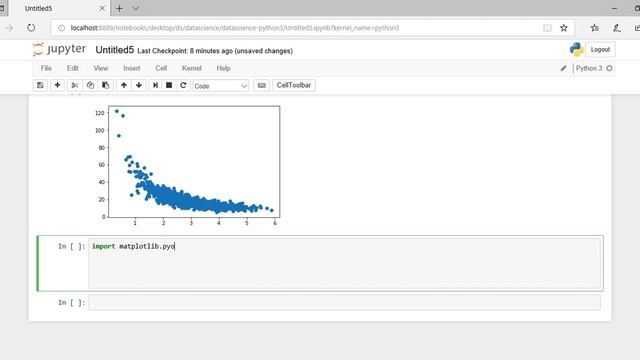Cut selected cells with the scissors icon

75,85
